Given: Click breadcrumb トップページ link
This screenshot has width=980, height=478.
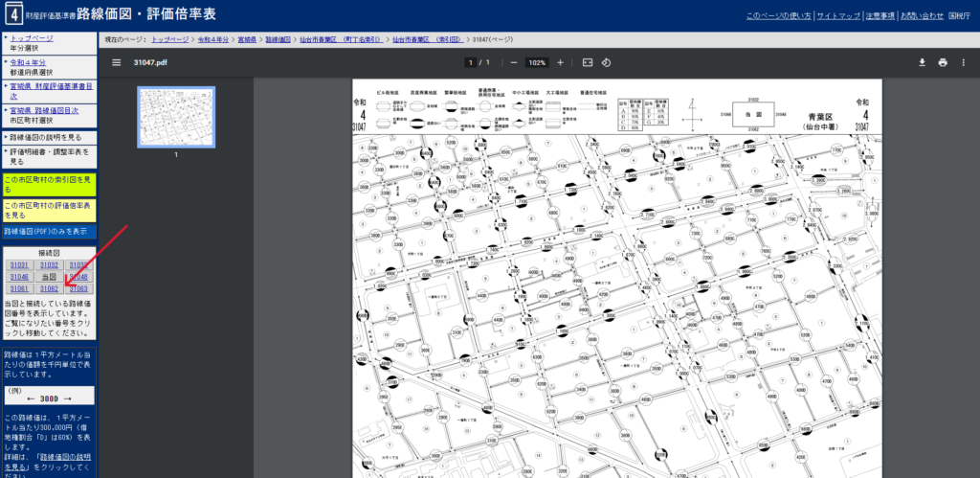Looking at the screenshot, I should (170, 39).
